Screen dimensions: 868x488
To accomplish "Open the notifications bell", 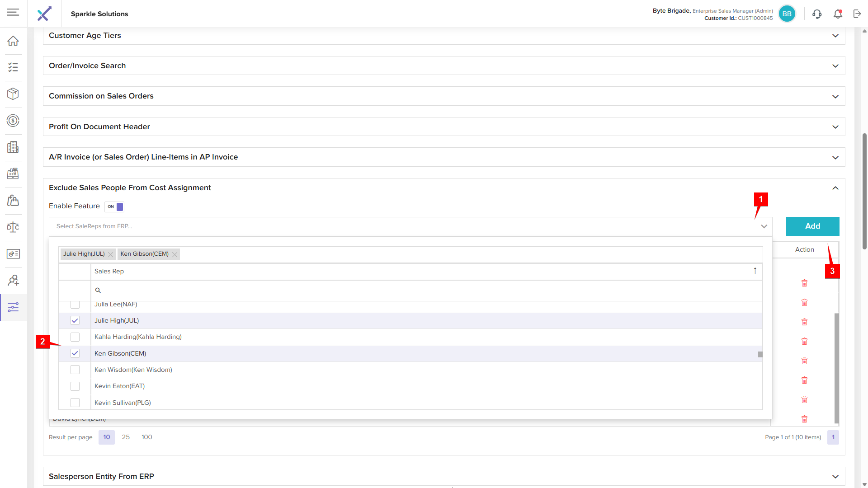I will click(x=838, y=14).
